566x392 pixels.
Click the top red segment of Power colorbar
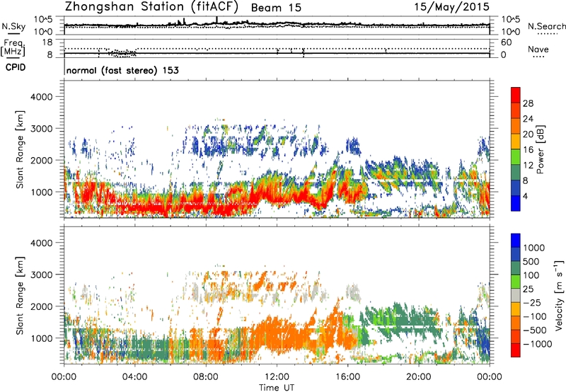516,95
